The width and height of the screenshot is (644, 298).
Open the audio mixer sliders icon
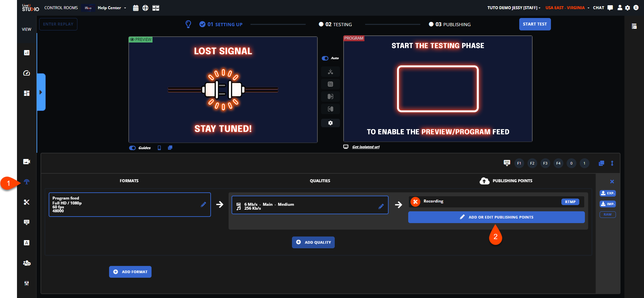tap(27, 283)
